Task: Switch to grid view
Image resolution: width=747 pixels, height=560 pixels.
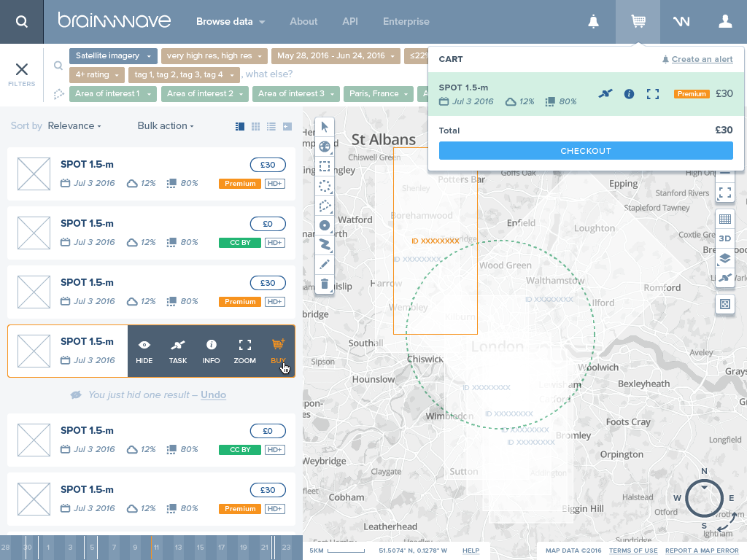Action: coord(256,126)
